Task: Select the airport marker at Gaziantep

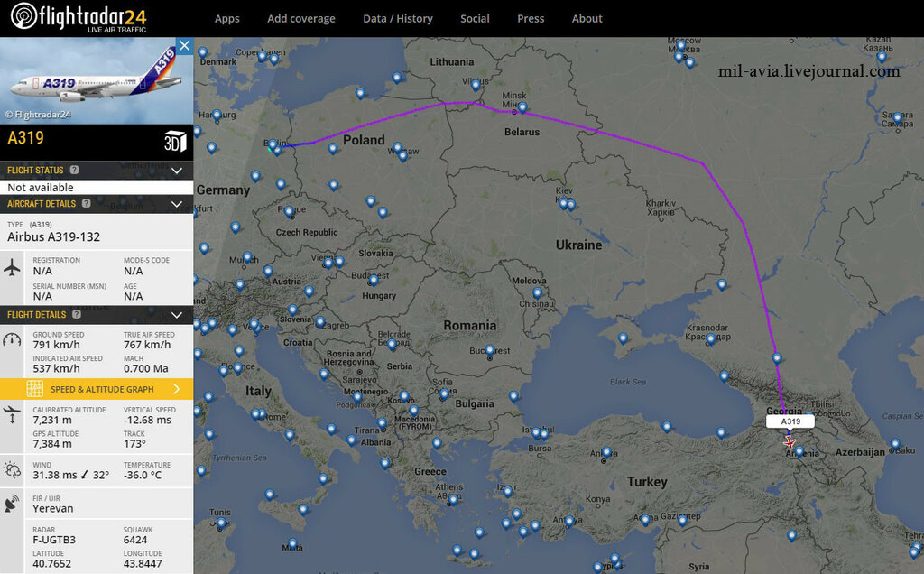Action: 682,521
